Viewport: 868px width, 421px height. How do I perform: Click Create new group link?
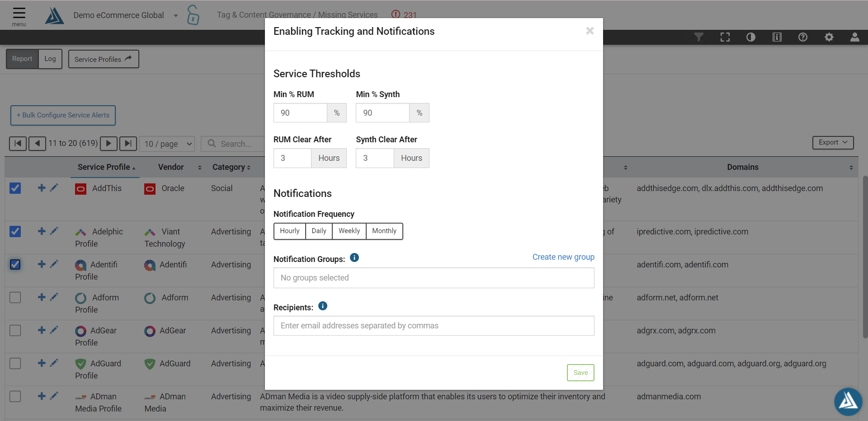click(563, 257)
